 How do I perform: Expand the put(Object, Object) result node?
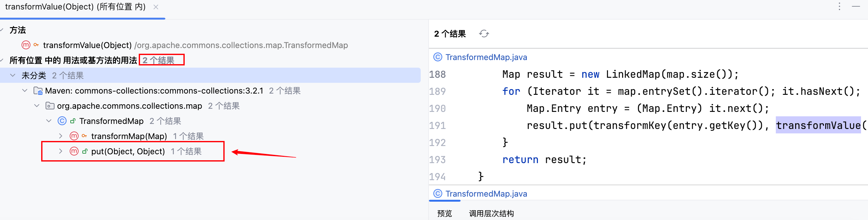click(61, 151)
